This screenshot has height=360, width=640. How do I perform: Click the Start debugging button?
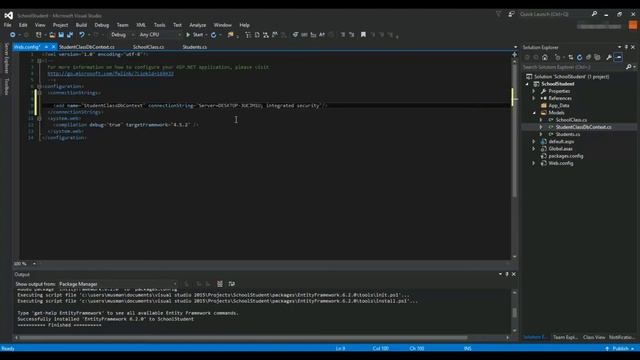pyautogui.click(x=194, y=35)
